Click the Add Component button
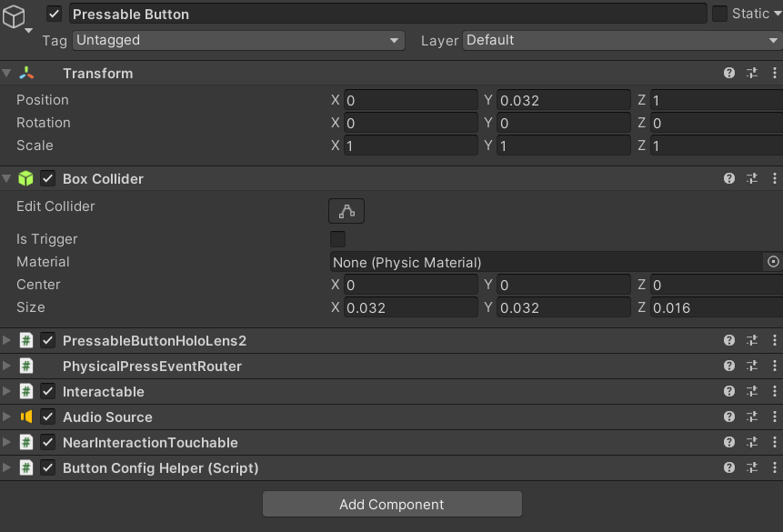This screenshot has height=532, width=783. (x=392, y=504)
